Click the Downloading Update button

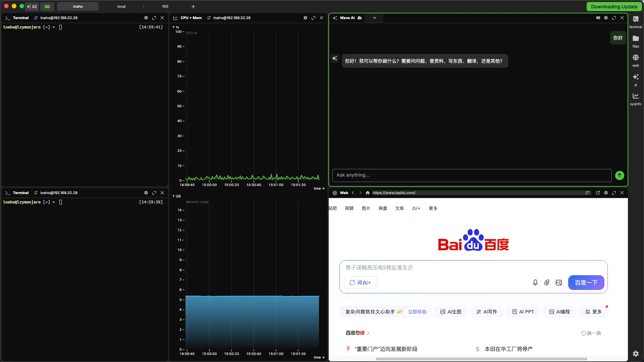click(x=614, y=6)
